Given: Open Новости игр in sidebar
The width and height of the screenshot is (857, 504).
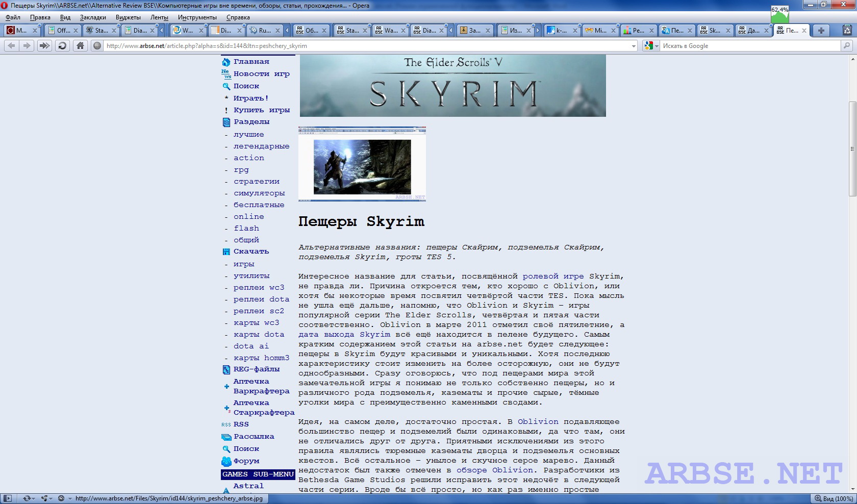Looking at the screenshot, I should click(x=261, y=74).
